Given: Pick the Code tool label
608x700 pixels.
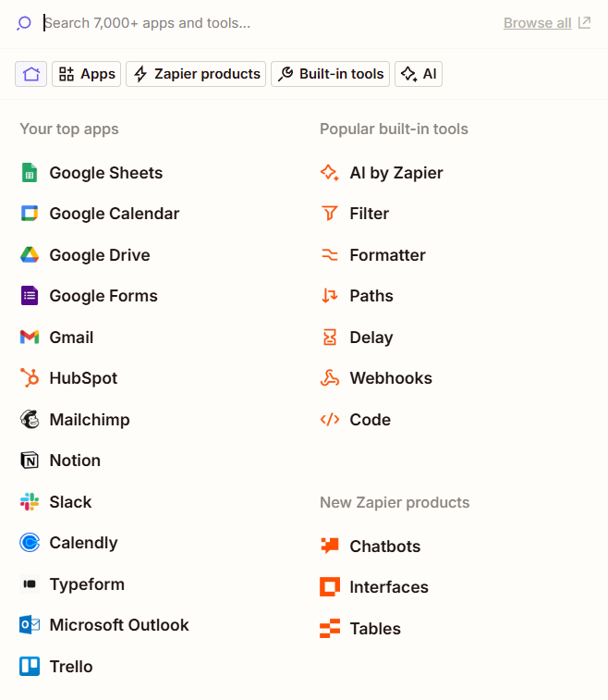Looking at the screenshot, I should [x=371, y=419].
